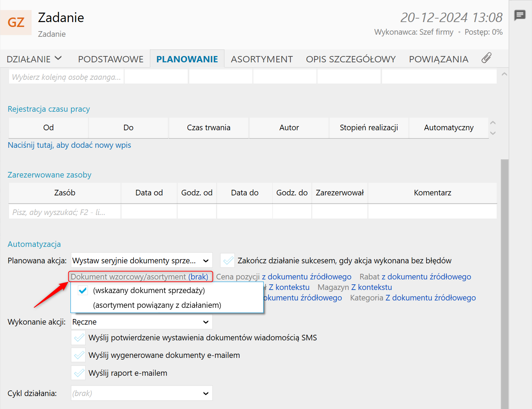Expand the DZIAŁANIE menu
This screenshot has width=532, height=409.
[x=34, y=59]
